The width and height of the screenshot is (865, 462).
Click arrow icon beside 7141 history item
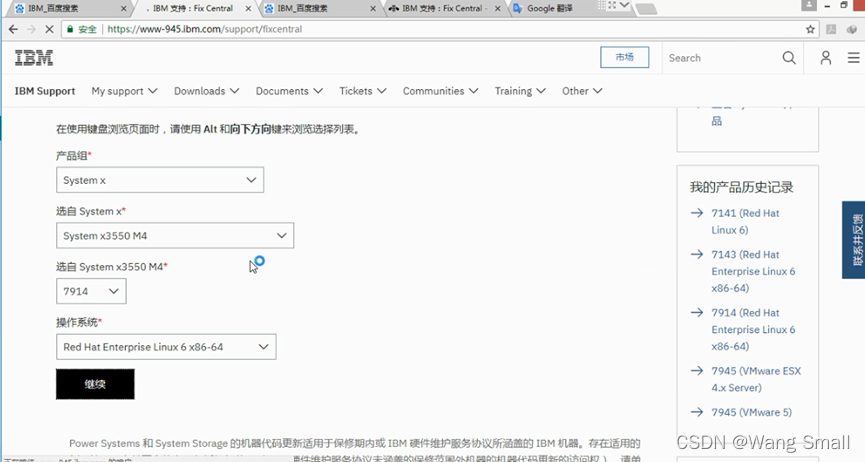[x=697, y=213]
